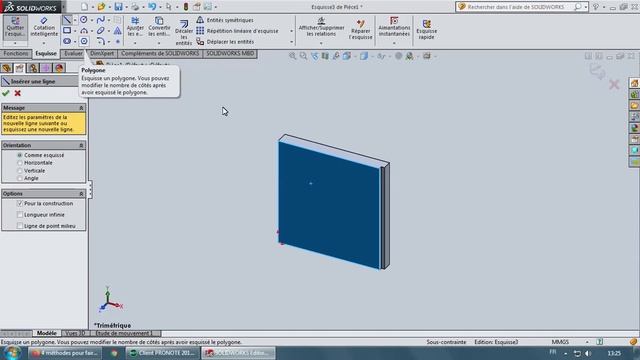The image size is (640, 360).
Task: Collapse the Orientation section
Action: point(81,145)
